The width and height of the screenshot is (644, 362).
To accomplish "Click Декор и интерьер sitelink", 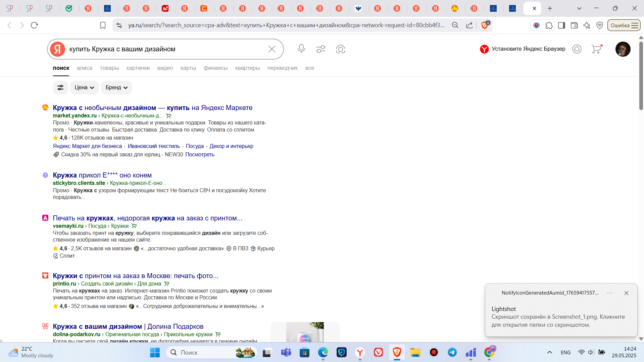I will pyautogui.click(x=231, y=146).
